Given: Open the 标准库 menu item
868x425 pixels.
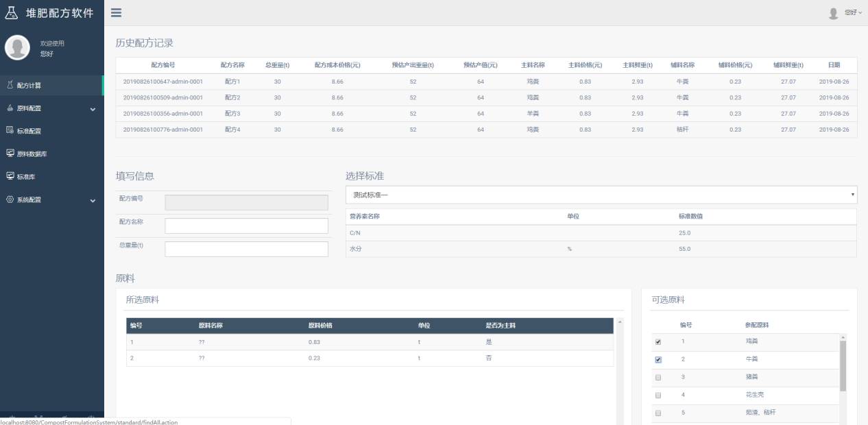Looking at the screenshot, I should 26,177.
